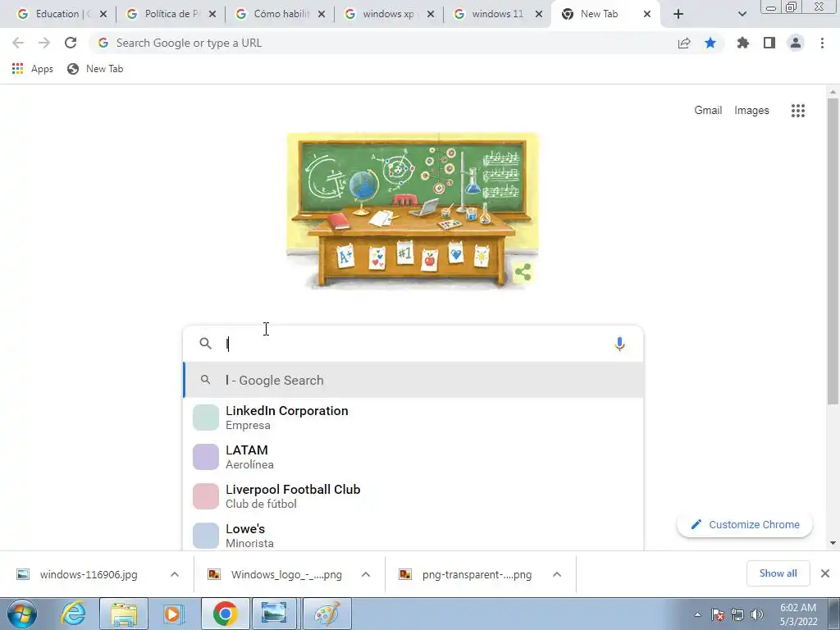Open the Apps shortcut in bookmarks bar
Image resolution: width=840 pixels, height=630 pixels.
pyautogui.click(x=33, y=69)
